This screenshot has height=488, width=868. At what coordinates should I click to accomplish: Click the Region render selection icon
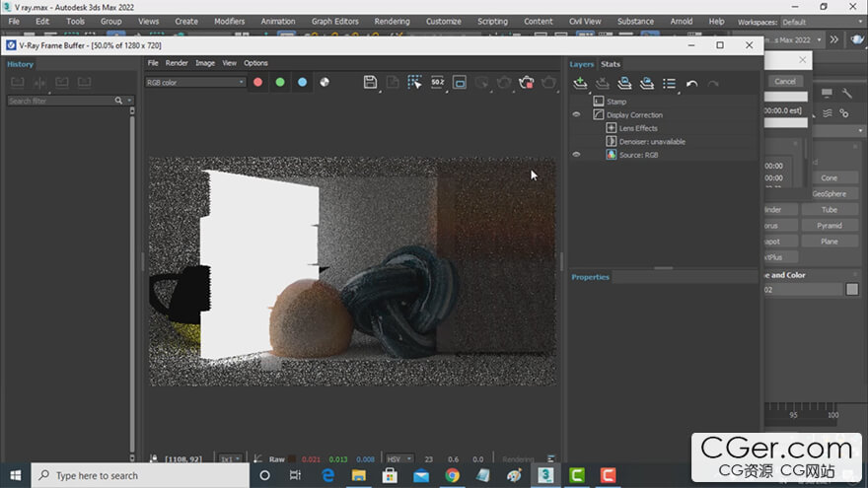(414, 83)
